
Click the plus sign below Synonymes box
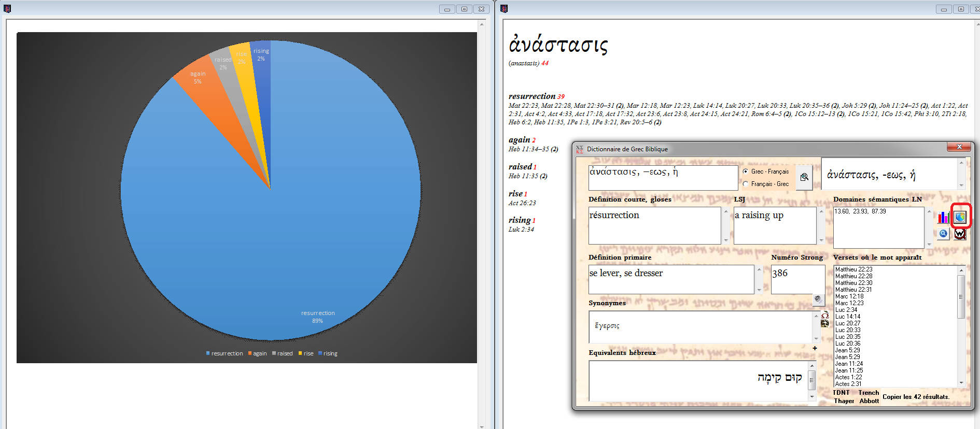(815, 348)
